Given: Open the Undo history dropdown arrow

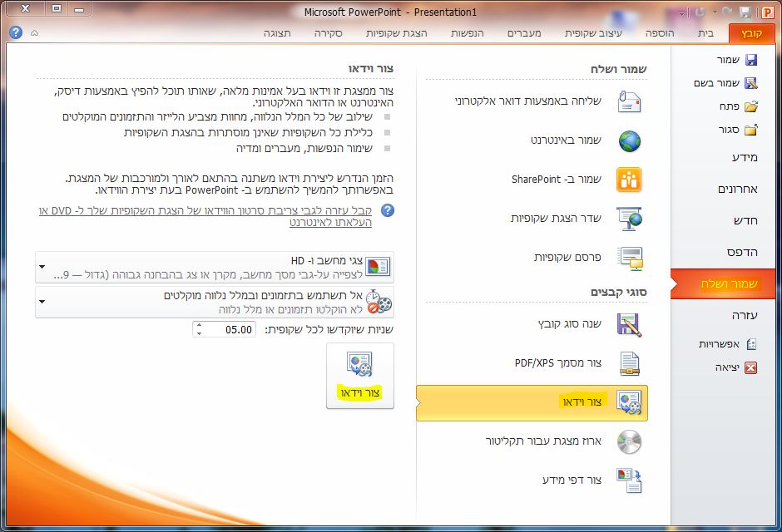Looking at the screenshot, I should [715, 12].
